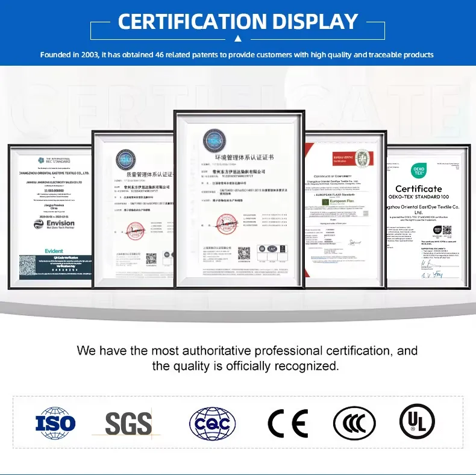Select the CCC certification mark
The image size is (476, 475).
[x=354, y=423]
